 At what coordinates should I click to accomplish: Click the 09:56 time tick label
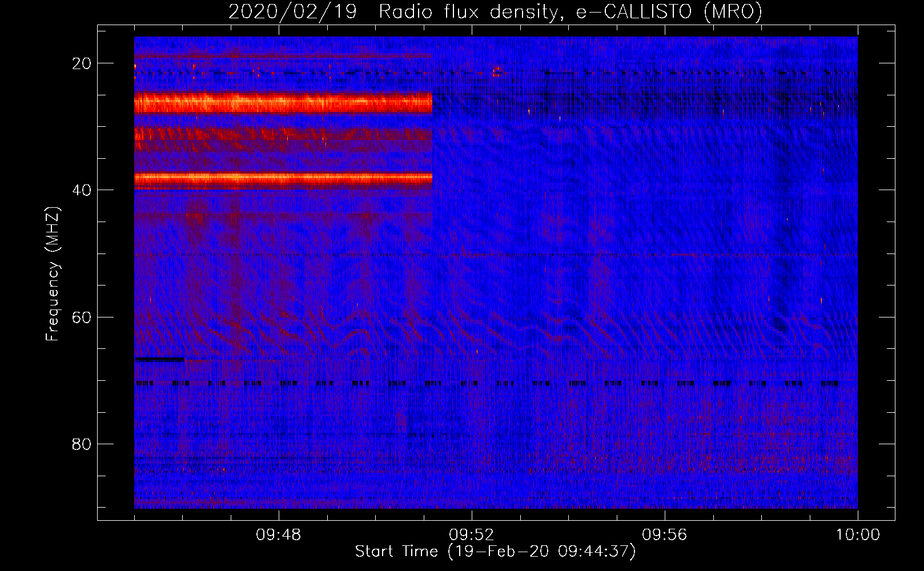[x=664, y=535]
